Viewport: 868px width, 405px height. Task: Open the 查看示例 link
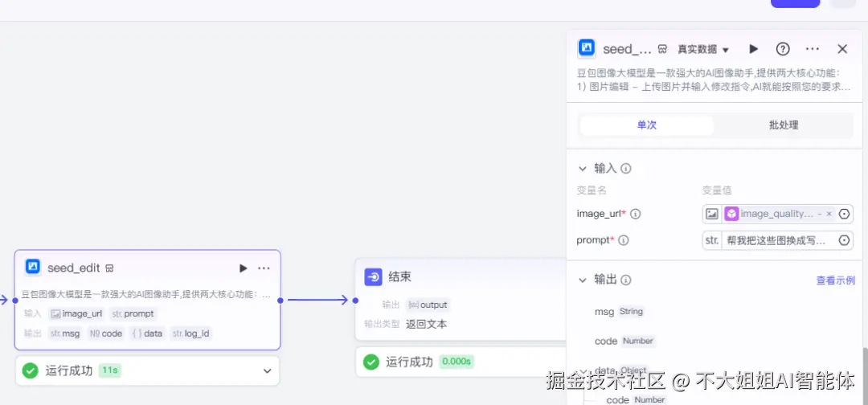[x=835, y=280]
